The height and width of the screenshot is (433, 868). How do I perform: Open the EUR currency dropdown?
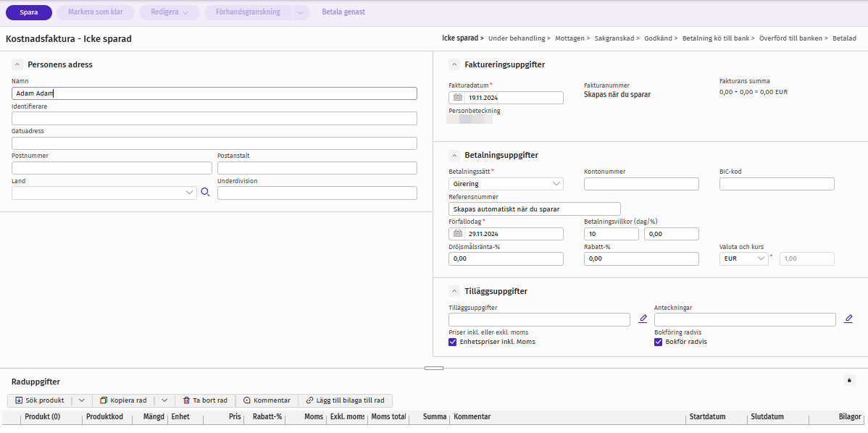point(744,258)
